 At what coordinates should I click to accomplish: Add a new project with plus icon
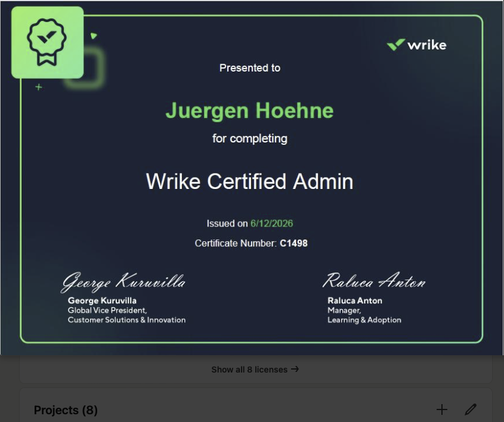point(441,409)
